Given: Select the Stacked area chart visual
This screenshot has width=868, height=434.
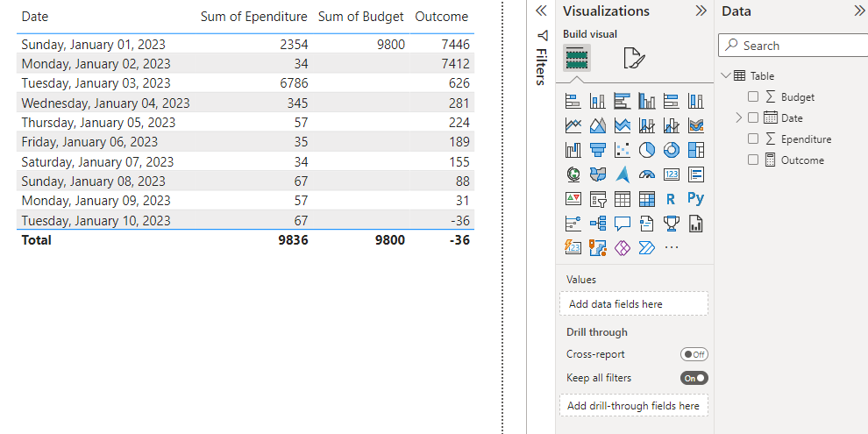Looking at the screenshot, I should tap(623, 125).
